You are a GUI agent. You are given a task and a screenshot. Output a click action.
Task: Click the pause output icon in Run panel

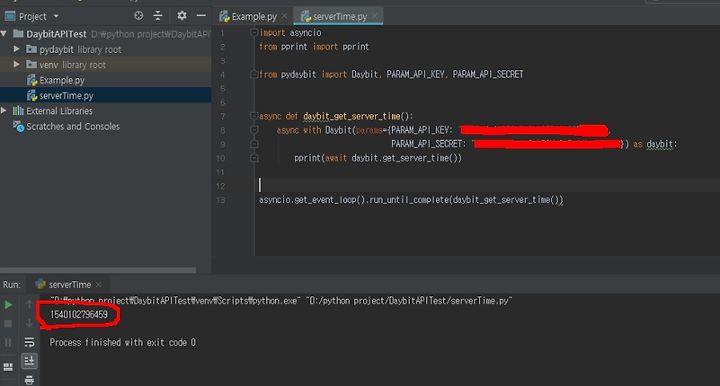8,342
